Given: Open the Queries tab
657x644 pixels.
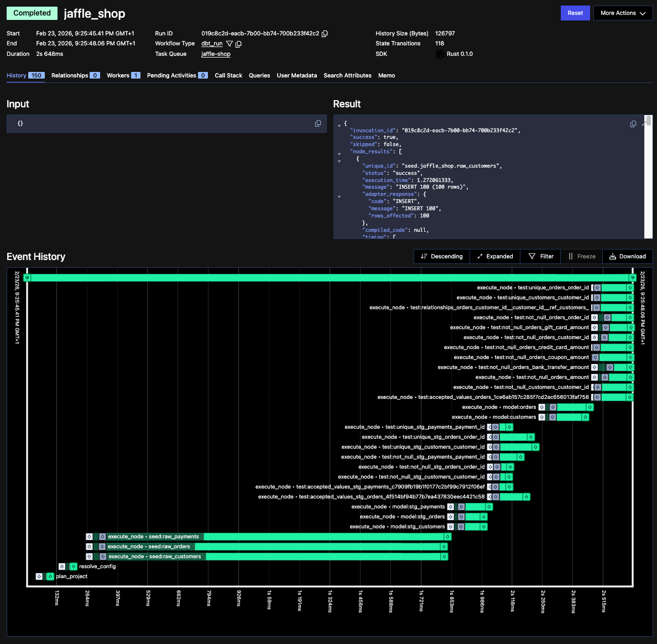Looking at the screenshot, I should click(x=259, y=75).
